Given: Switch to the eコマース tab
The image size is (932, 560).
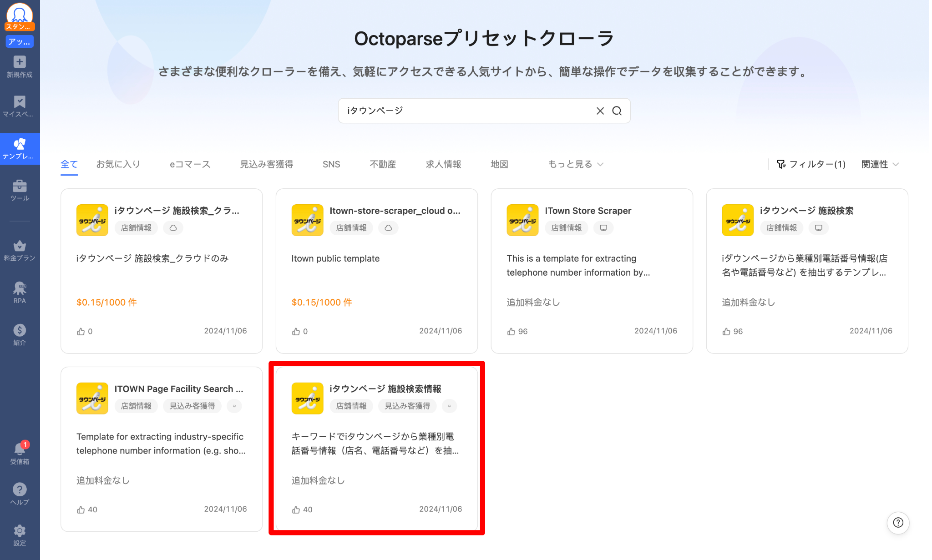Looking at the screenshot, I should pos(190,164).
